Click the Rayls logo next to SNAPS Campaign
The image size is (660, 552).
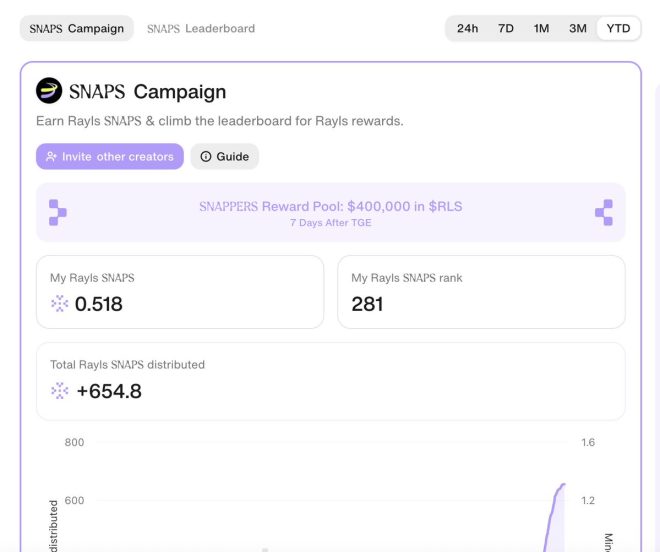pos(49,91)
